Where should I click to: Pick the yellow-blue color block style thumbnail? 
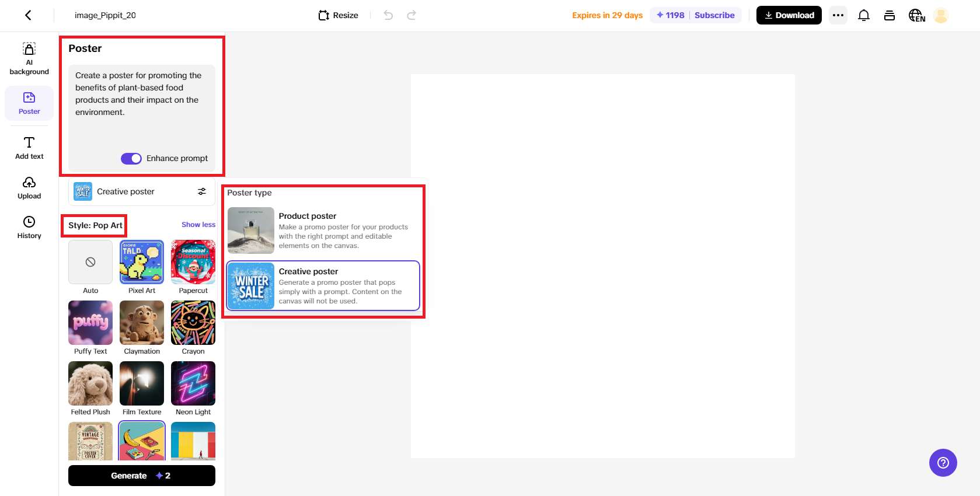(193, 441)
